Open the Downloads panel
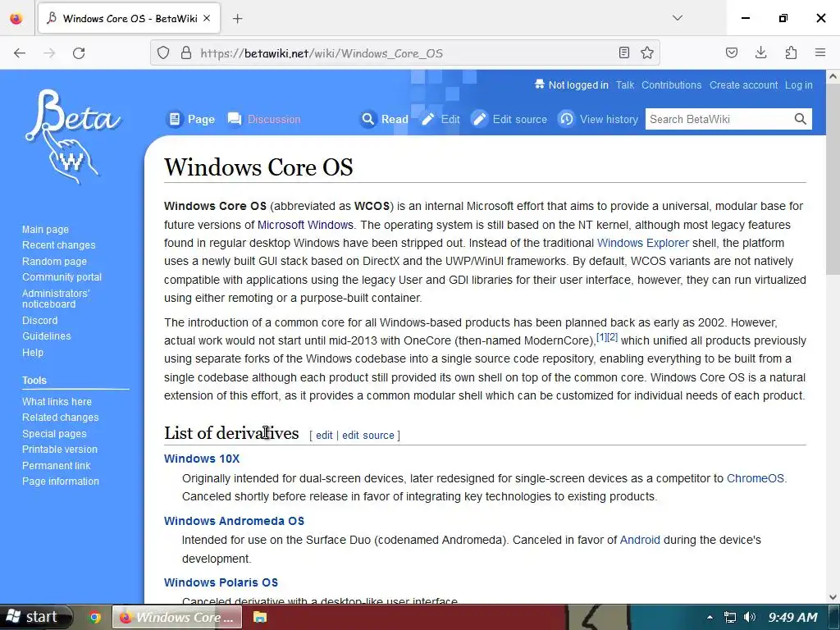Screen dimensions: 840x630 [760, 52]
